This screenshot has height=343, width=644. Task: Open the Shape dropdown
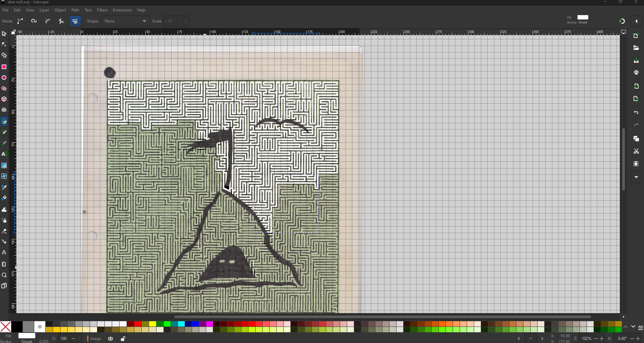tap(125, 21)
